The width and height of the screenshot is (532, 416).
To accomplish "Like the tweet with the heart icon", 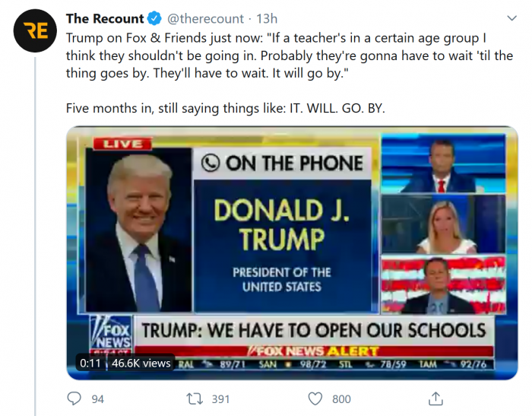I will (x=315, y=399).
